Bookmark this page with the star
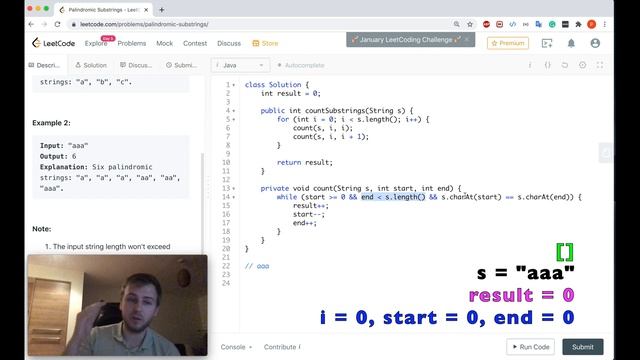The height and width of the screenshot is (360, 640). [470, 24]
